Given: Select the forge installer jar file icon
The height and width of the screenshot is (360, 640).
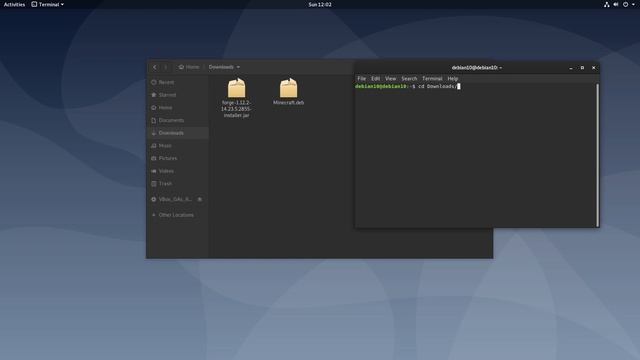Looking at the screenshot, I should (x=236, y=88).
